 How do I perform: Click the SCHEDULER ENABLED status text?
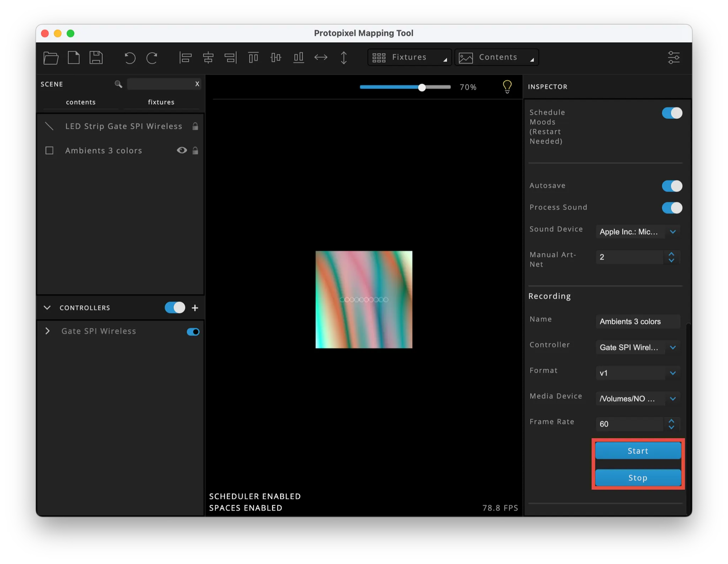255,496
